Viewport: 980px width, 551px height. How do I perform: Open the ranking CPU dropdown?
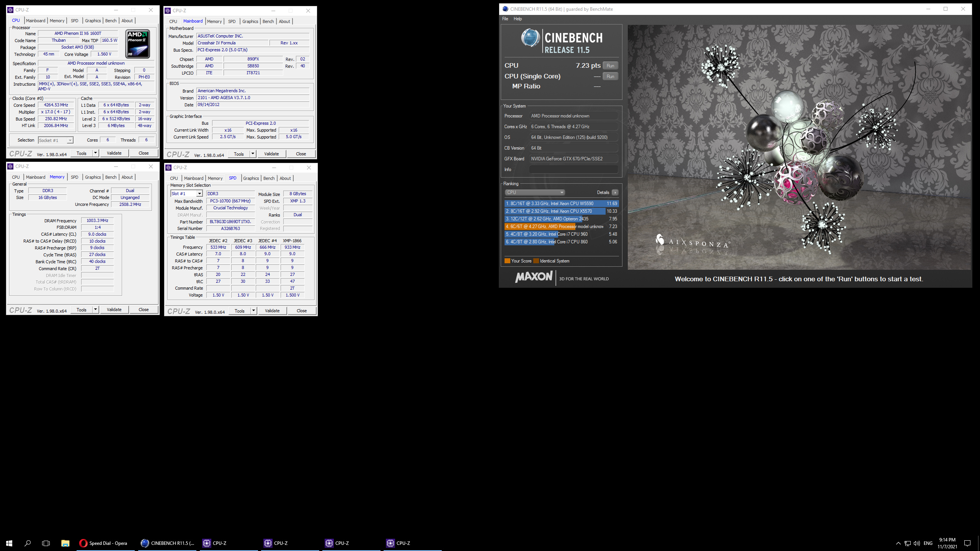pos(535,192)
